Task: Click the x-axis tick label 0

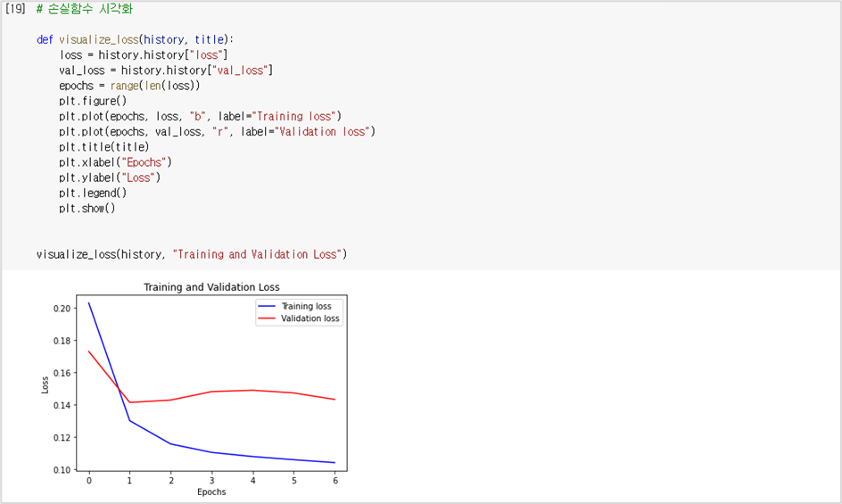Action: (x=89, y=481)
